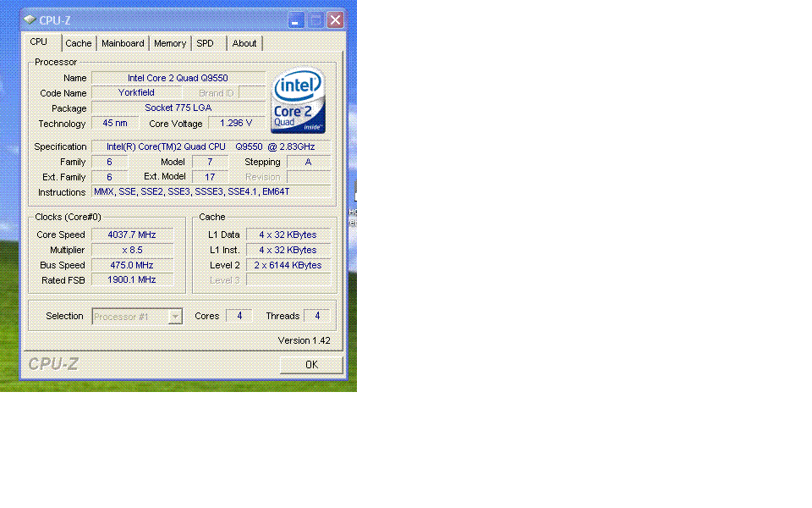The image size is (812, 508).
Task: Click the Model value 7
Action: (210, 162)
